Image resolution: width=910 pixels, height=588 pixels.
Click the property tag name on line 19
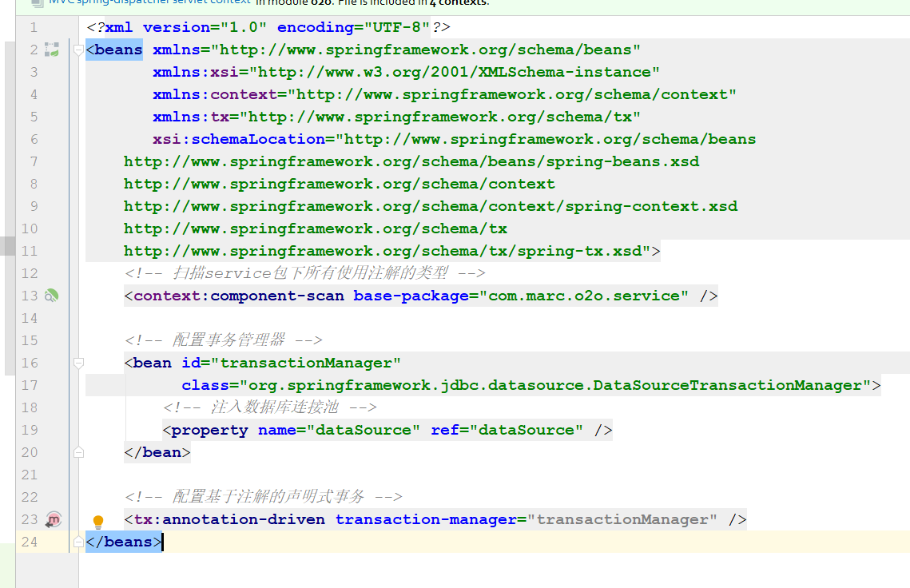(209, 430)
